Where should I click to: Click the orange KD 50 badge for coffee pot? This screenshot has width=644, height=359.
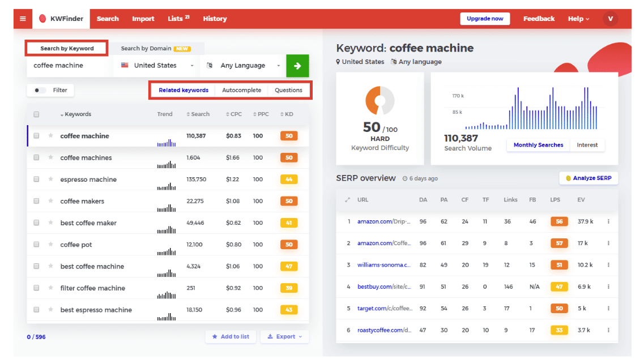click(x=289, y=245)
